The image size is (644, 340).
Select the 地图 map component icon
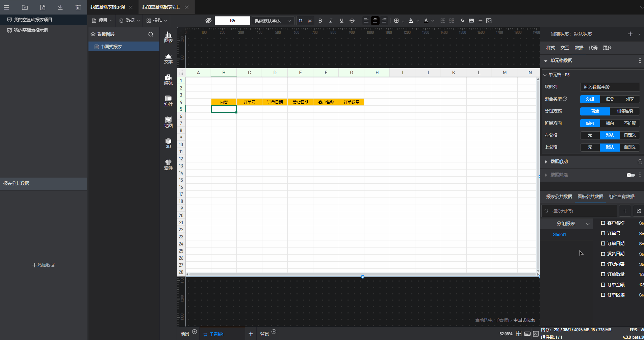[168, 122]
